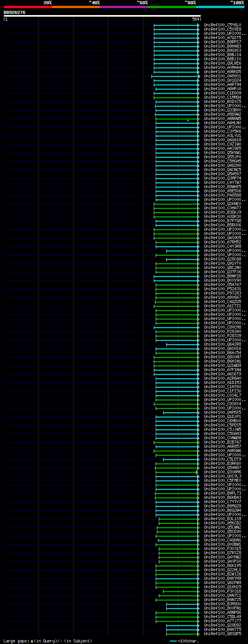Select hit label UniRef100_A4HLN0
Screen dimensions: 248x644
coord(222,123)
